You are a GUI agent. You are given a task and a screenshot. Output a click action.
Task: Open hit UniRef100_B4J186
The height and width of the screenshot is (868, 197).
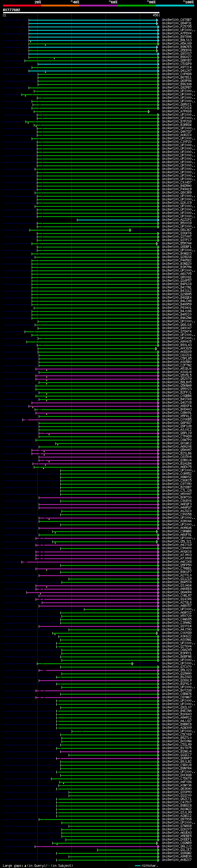[177, 311]
